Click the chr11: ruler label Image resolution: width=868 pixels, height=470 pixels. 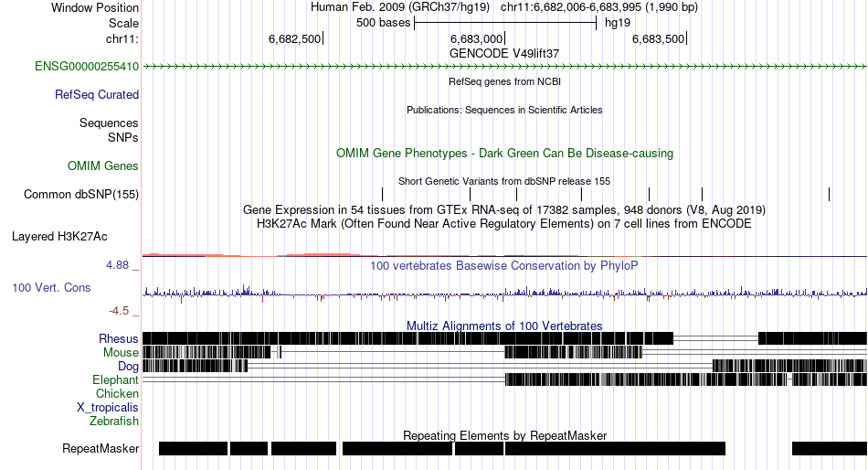122,38
